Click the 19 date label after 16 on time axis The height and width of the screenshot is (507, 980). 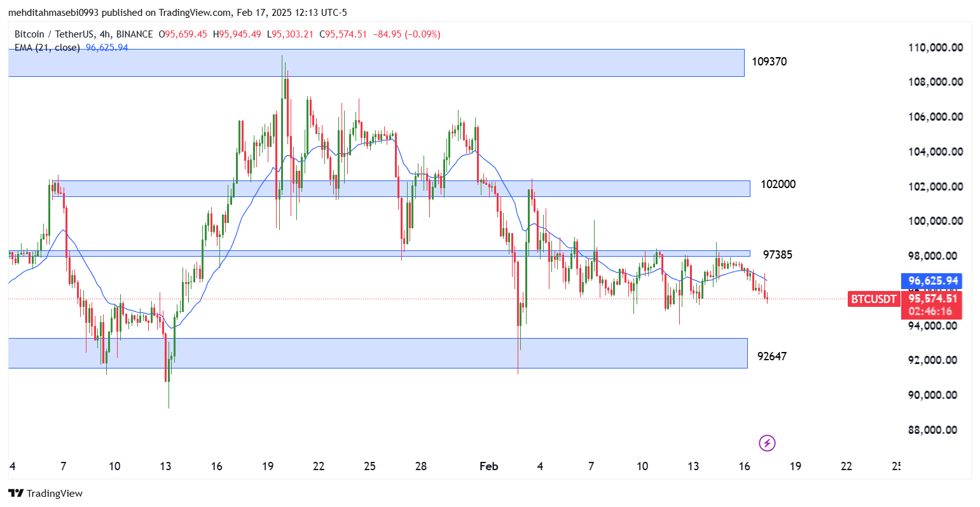click(795, 466)
